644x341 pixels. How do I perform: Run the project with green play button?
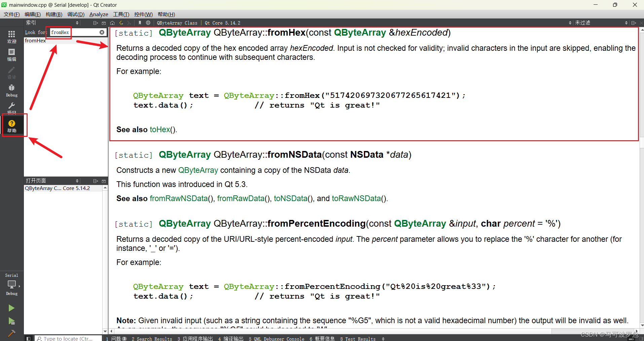(11, 308)
